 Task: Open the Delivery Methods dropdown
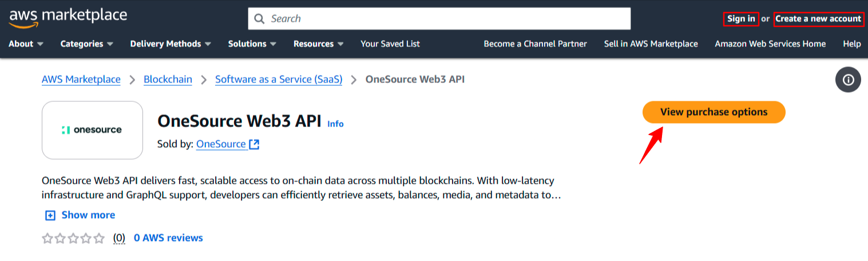(x=171, y=44)
